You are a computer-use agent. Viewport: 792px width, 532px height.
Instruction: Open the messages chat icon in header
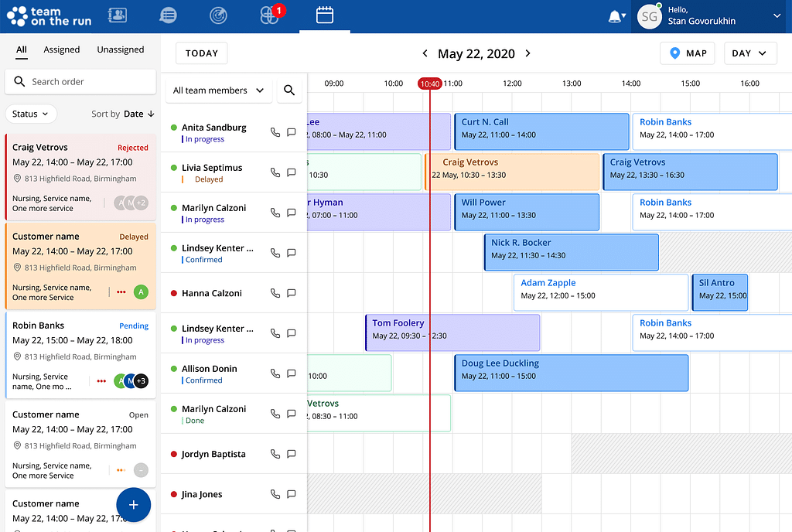pos(167,15)
